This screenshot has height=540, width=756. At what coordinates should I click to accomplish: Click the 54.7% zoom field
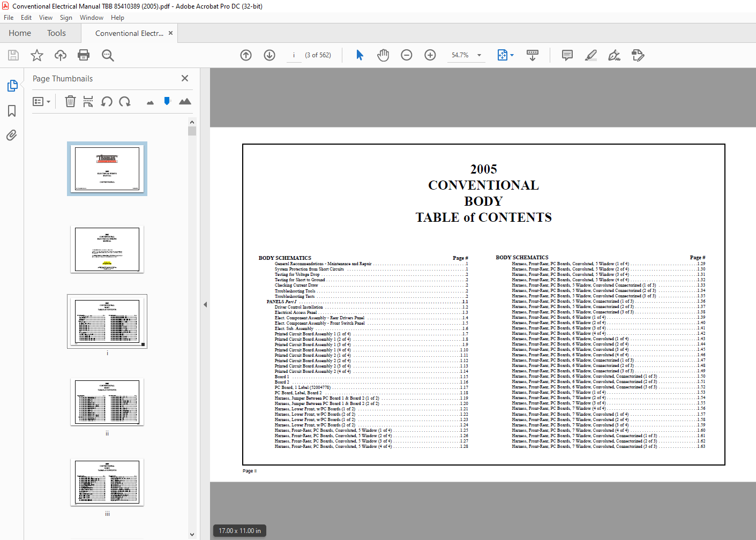(460, 55)
